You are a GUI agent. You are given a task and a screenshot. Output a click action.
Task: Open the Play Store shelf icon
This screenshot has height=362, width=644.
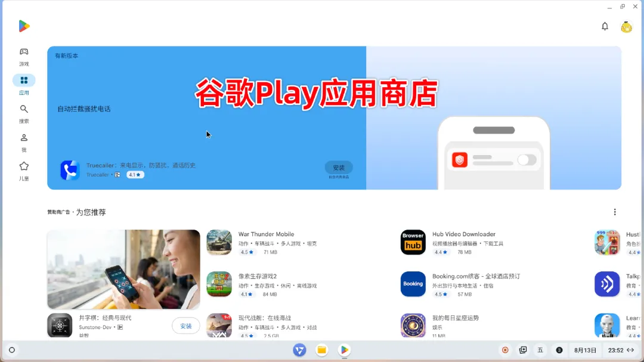[344, 350]
